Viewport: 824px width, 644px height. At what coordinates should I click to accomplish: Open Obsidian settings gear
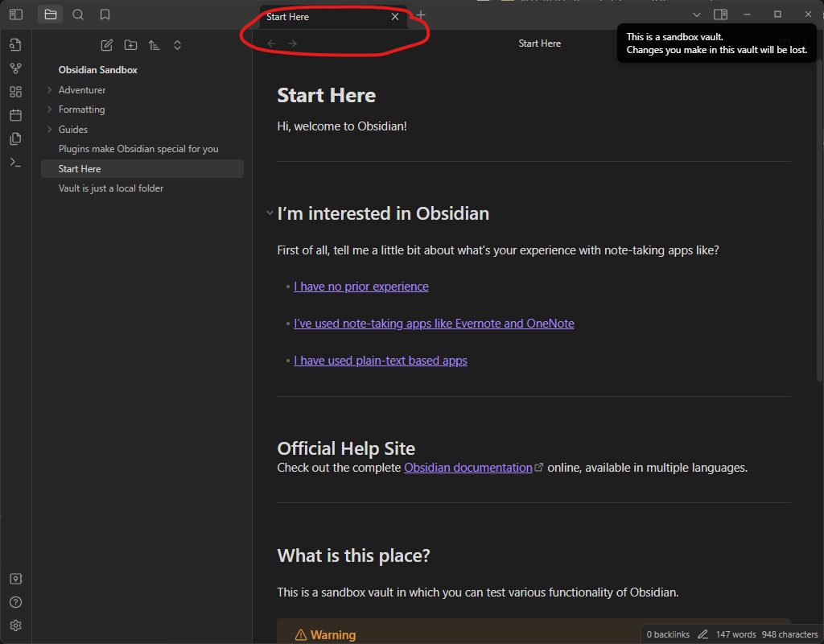coord(15,625)
